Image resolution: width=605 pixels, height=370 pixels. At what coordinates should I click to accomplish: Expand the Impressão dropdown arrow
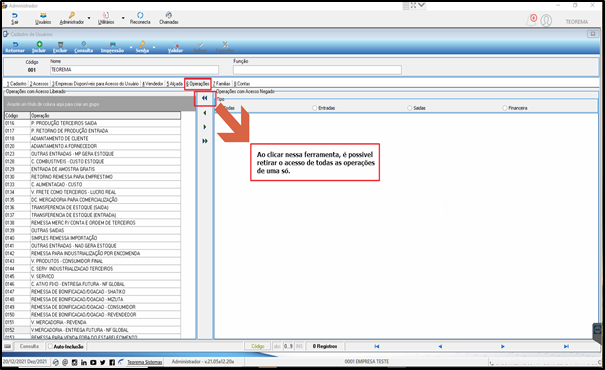point(131,47)
